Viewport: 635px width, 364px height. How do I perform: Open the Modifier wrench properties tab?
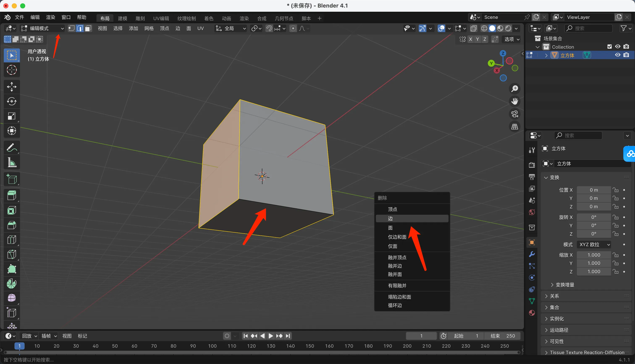(532, 254)
